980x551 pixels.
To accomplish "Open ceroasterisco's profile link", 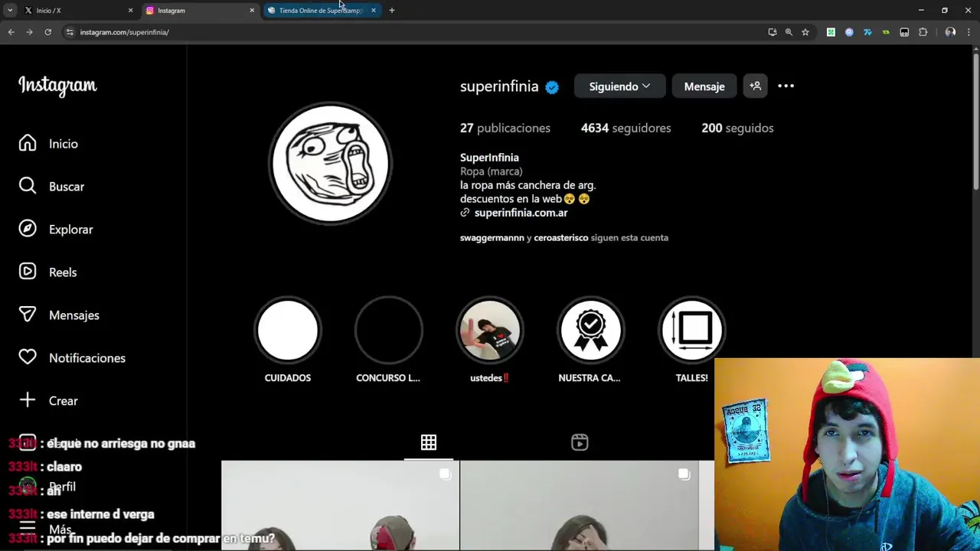I will tap(561, 237).
